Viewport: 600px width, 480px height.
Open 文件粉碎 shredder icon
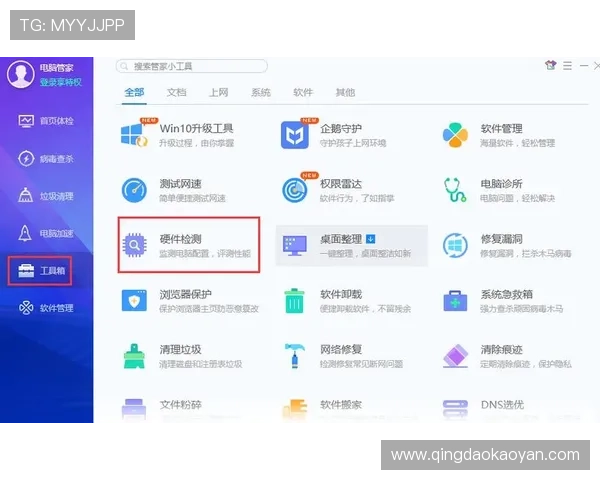coord(134,409)
